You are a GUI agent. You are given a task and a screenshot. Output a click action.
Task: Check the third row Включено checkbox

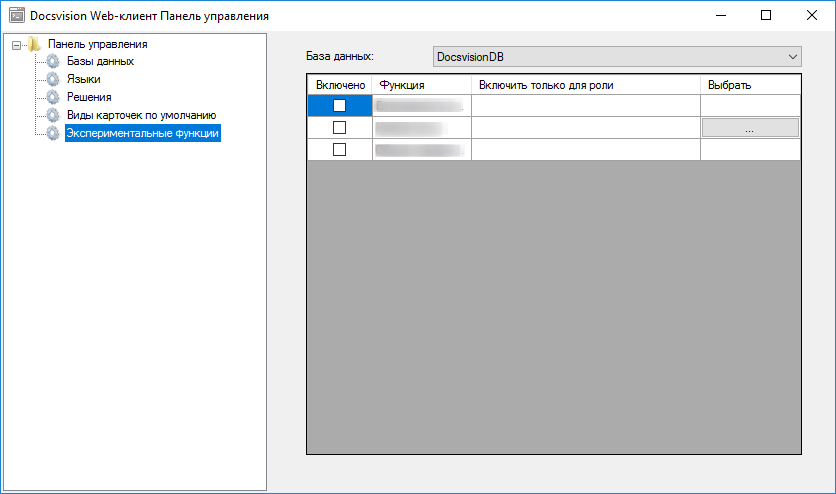339,149
